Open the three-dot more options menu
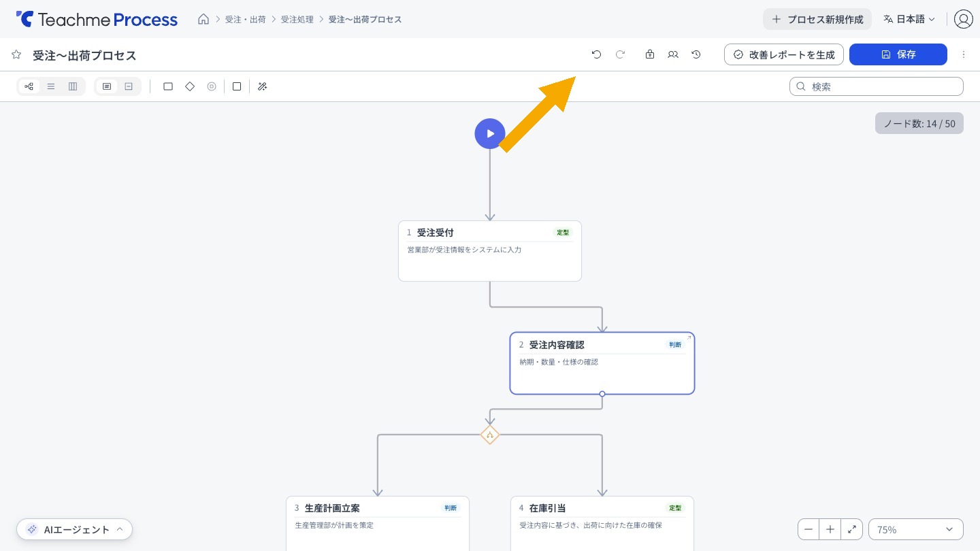 (964, 54)
